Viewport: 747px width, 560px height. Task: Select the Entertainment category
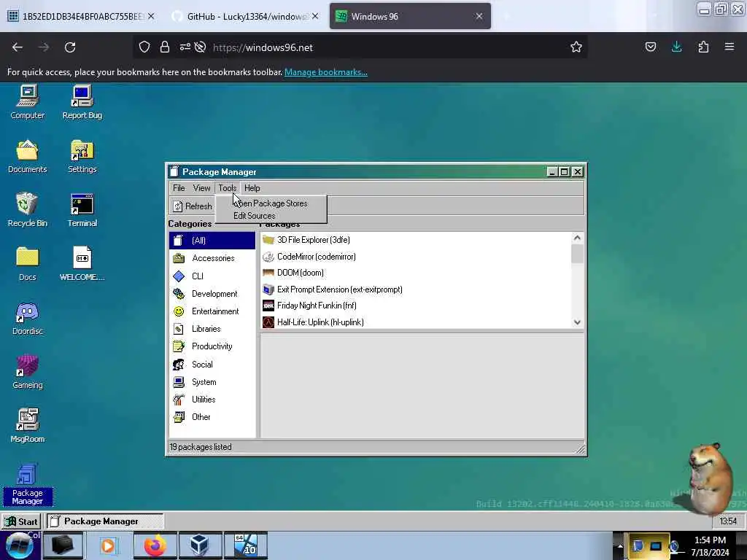click(212, 311)
